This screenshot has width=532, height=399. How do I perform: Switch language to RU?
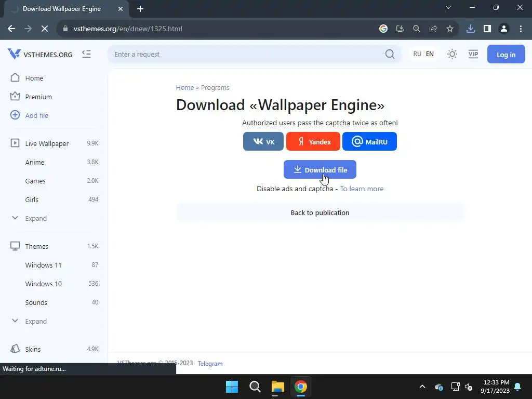417,54
